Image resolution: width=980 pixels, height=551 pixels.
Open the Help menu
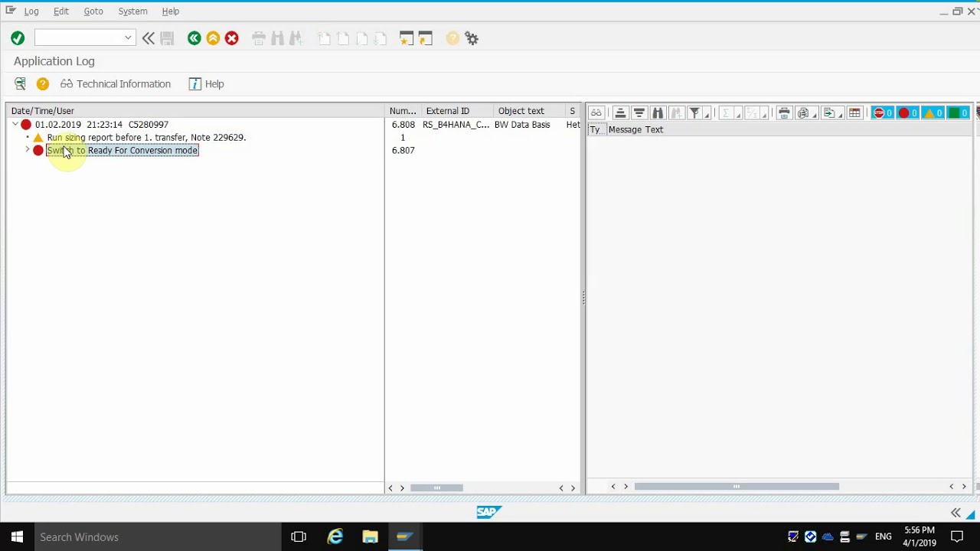pyautogui.click(x=171, y=11)
